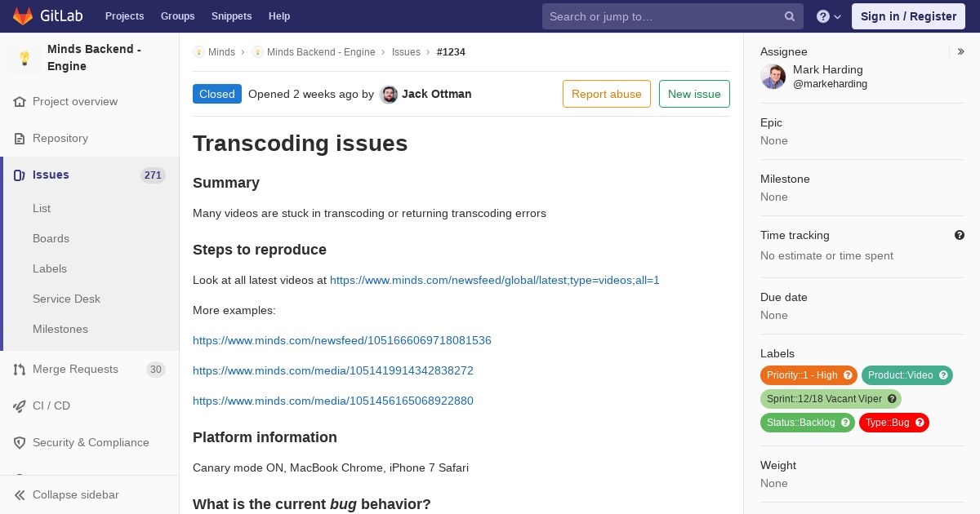Click the Issues breadcrumb link
This screenshot has width=980, height=514.
[x=406, y=52]
